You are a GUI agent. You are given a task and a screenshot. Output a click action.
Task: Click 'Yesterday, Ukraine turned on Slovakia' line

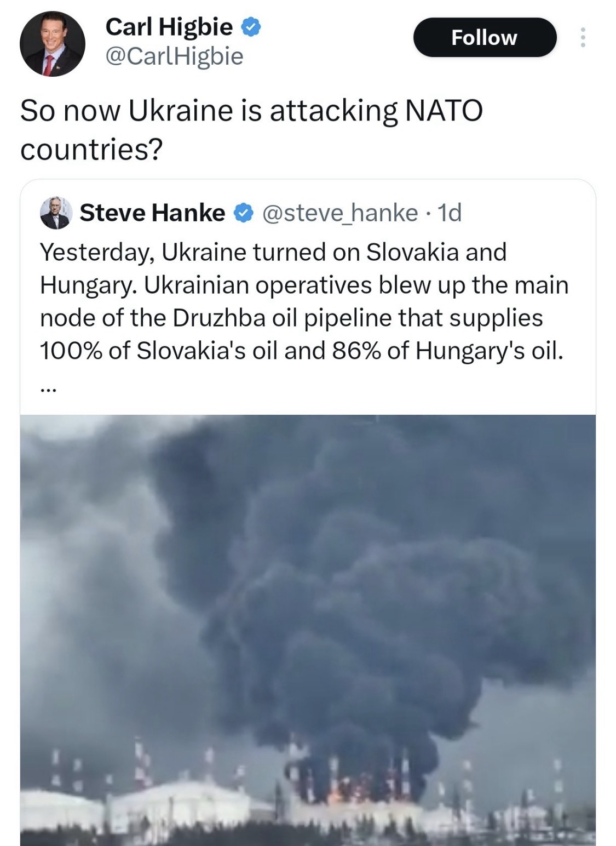tap(273, 253)
